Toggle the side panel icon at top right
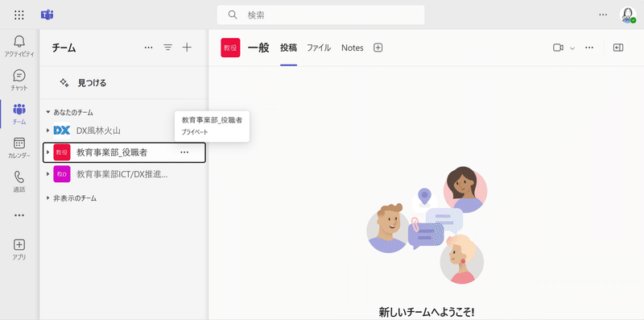The height and width of the screenshot is (320, 644). (618, 48)
